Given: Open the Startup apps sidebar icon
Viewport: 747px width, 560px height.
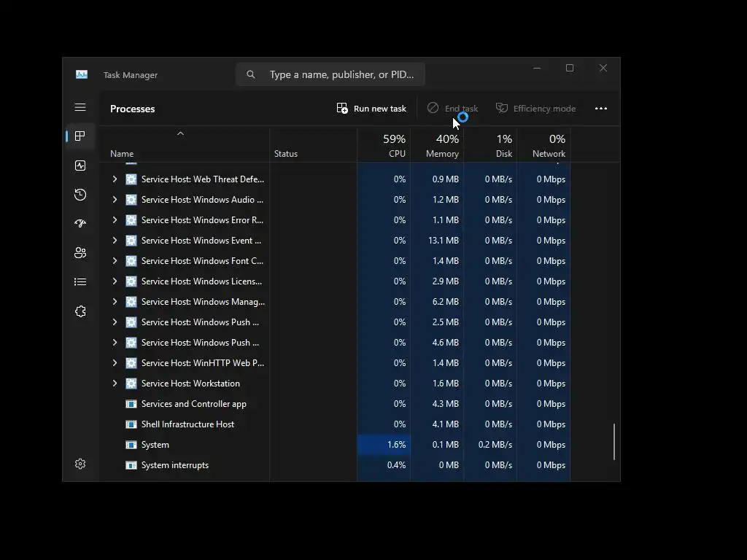Looking at the screenshot, I should click(80, 223).
